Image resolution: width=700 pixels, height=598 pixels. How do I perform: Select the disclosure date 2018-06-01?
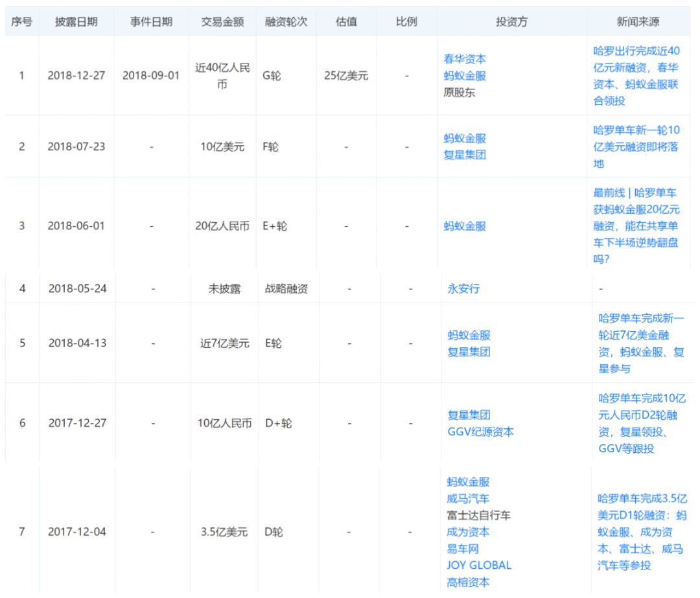tap(76, 226)
